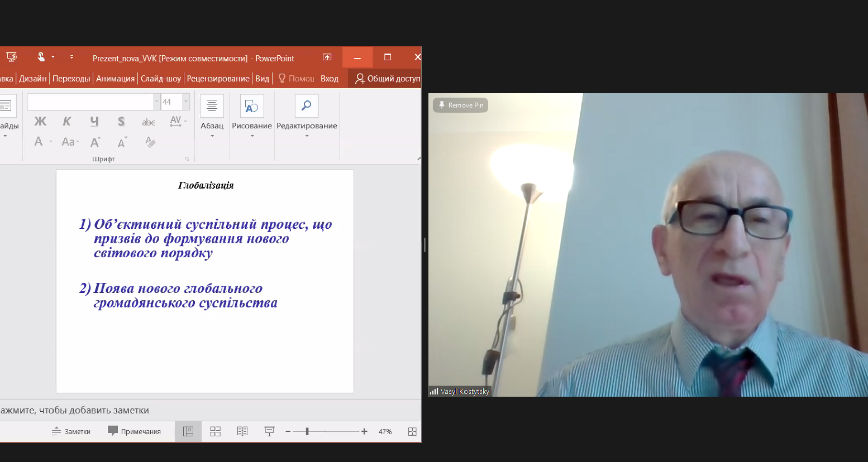Viewport: 868px width, 462px height.
Task: Apply text shadow (S) effect
Action: click(x=121, y=122)
